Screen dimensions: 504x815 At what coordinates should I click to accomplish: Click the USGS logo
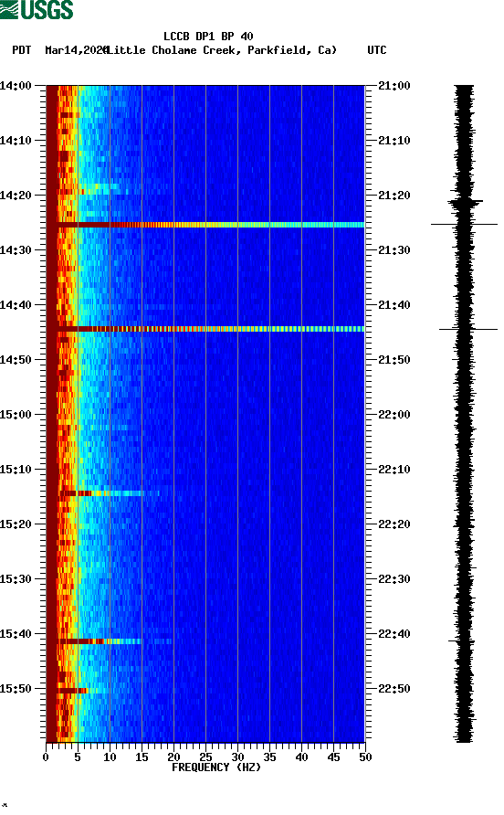click(37, 10)
